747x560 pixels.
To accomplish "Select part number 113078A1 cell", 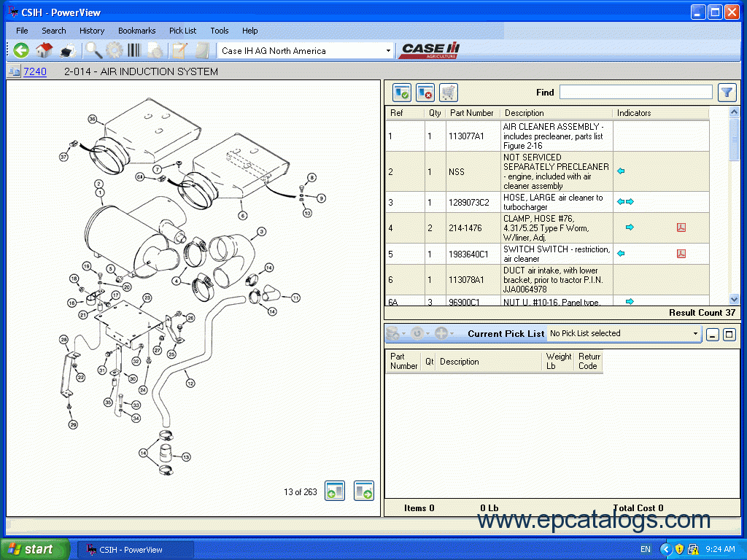I will 473,279.
